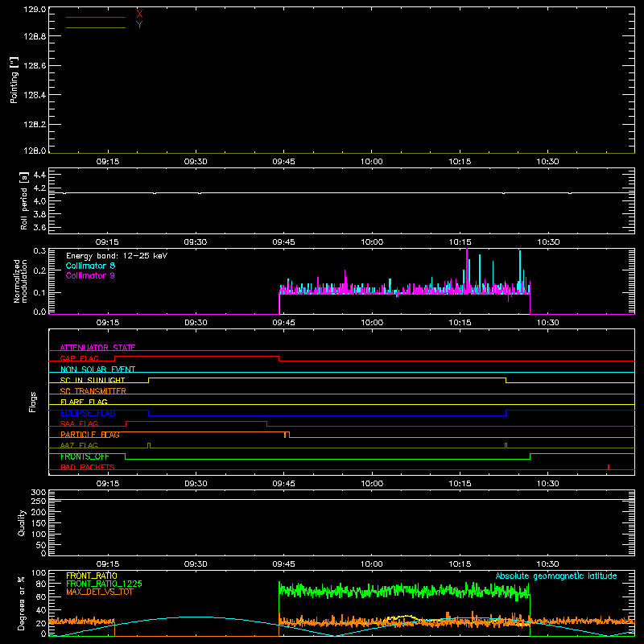This screenshot has width=644, height=644.
Task: Select the orange MAX_DET_VS_TOT legend entry
Action: click(x=100, y=592)
